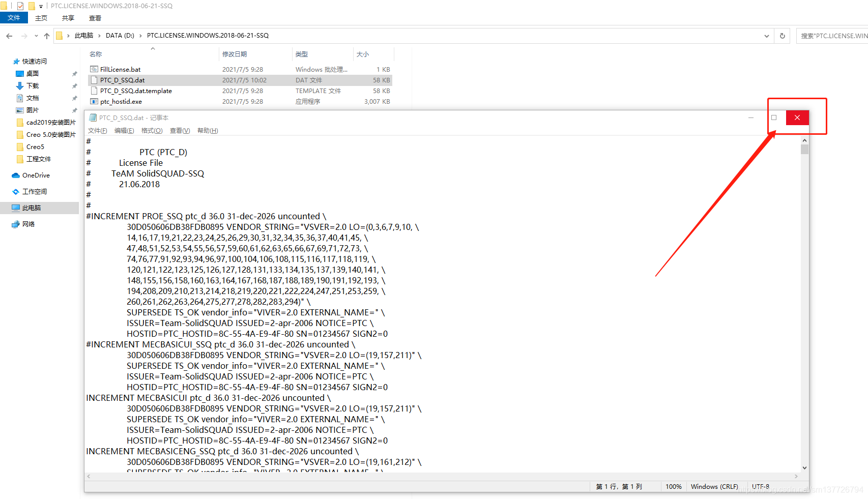Select PTC_D_SSQ.dat file icon
The image size is (868, 499).
[94, 80]
